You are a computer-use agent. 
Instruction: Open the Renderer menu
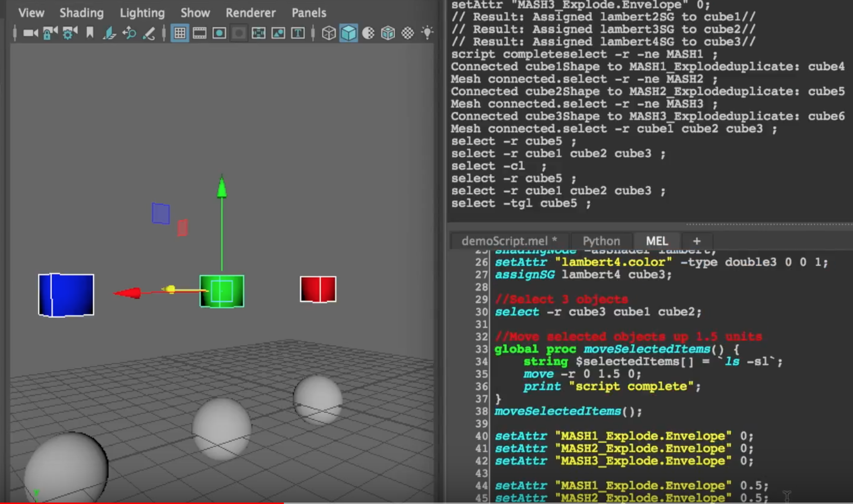pos(251,13)
